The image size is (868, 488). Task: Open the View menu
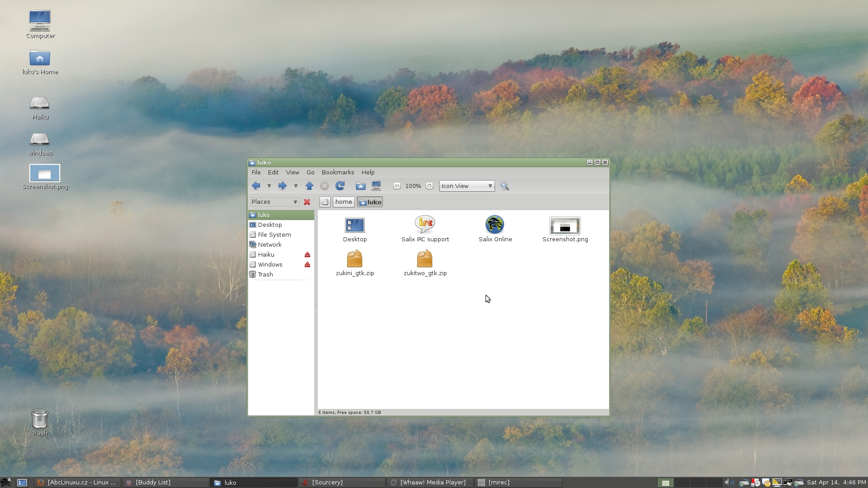coord(292,172)
